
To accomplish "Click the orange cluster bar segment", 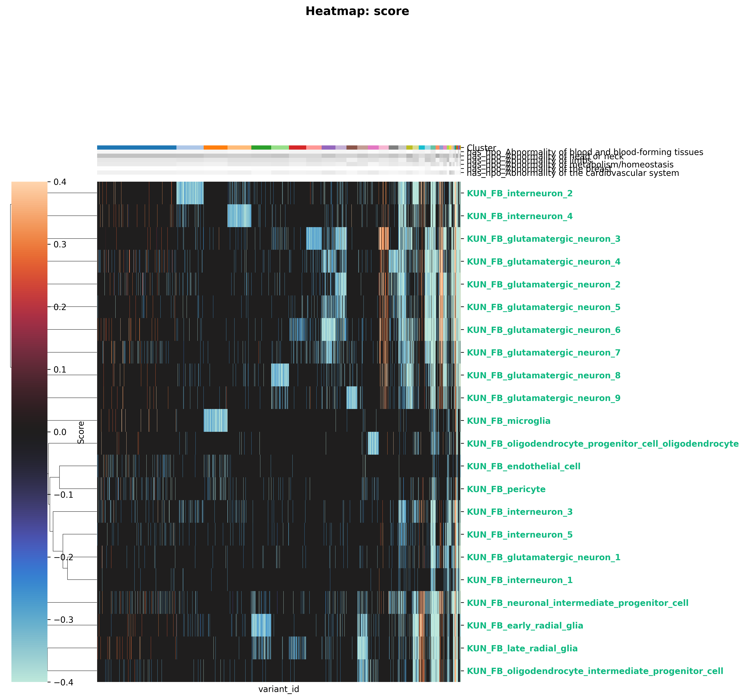I will coord(215,148).
